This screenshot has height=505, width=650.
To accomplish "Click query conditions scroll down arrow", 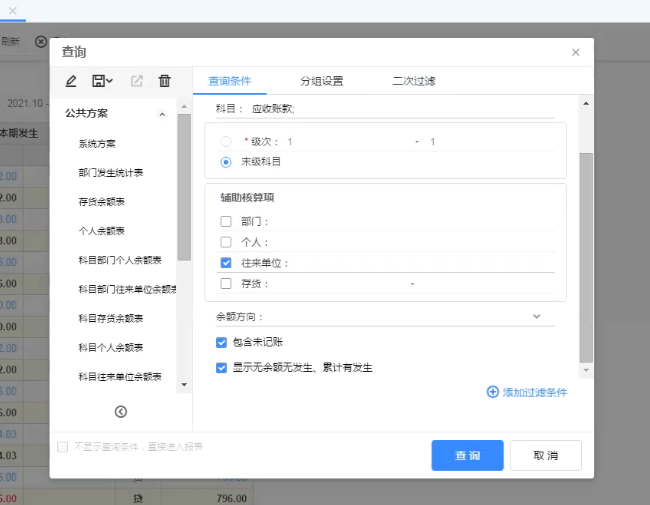I will [x=586, y=370].
